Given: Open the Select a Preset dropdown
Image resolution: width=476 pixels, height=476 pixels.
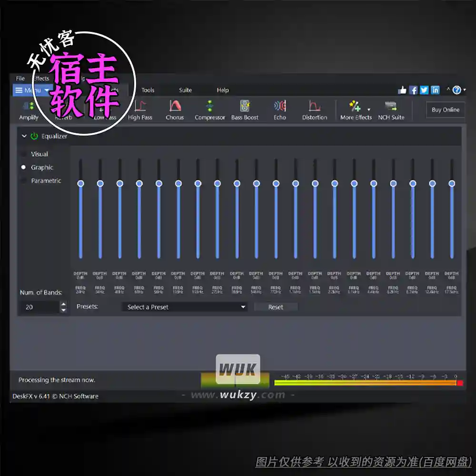Looking at the screenshot, I should (x=184, y=307).
